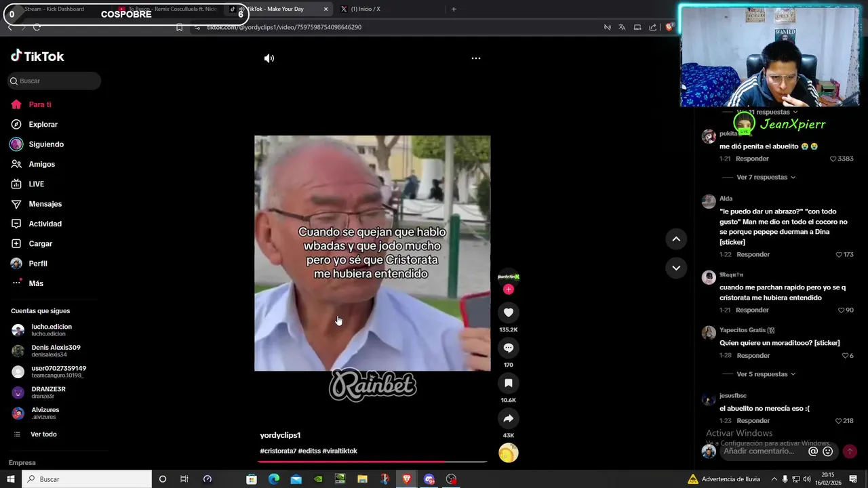Go to next video with down arrow
This screenshot has height=488, width=868.
click(676, 268)
